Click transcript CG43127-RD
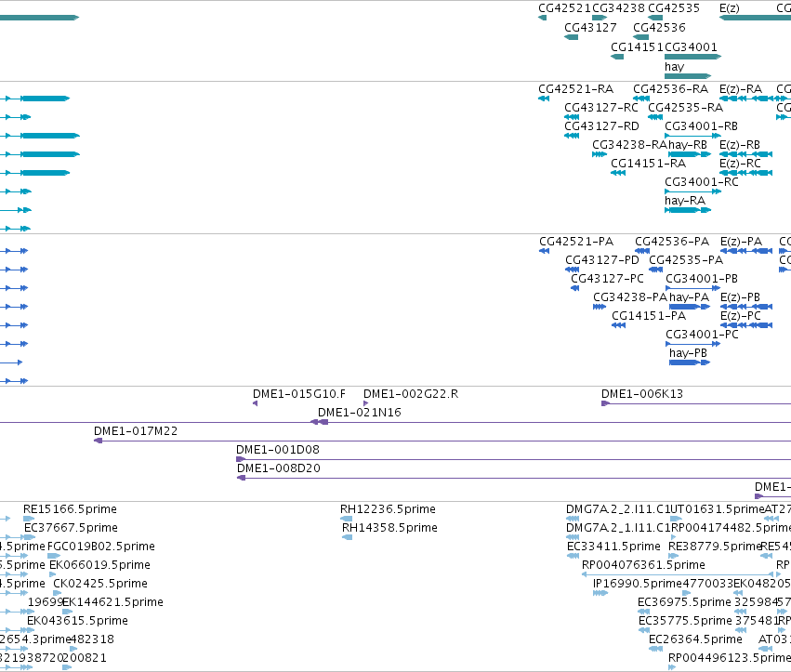This screenshot has width=791, height=672. pyautogui.click(x=601, y=126)
